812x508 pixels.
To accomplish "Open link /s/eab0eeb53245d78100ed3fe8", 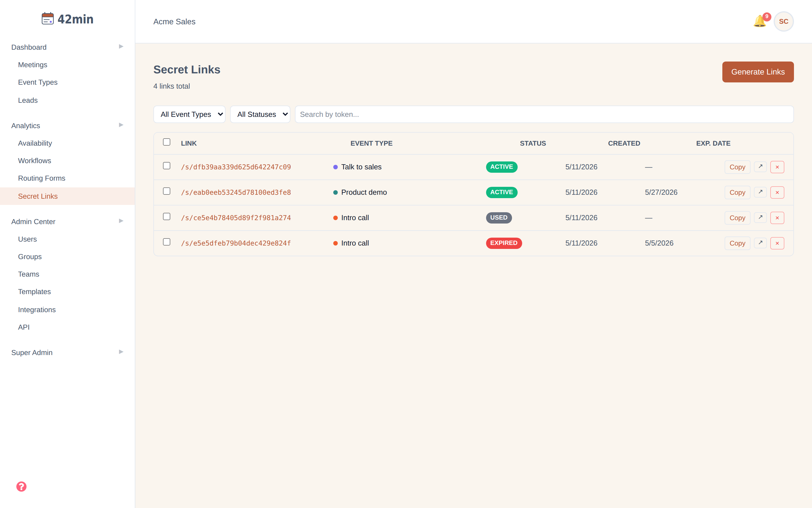I will click(236, 192).
